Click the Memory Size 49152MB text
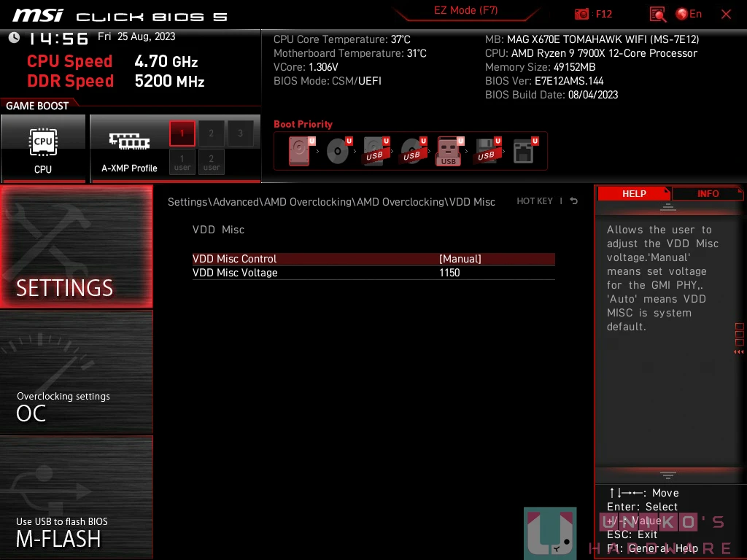747x560 pixels. point(541,67)
